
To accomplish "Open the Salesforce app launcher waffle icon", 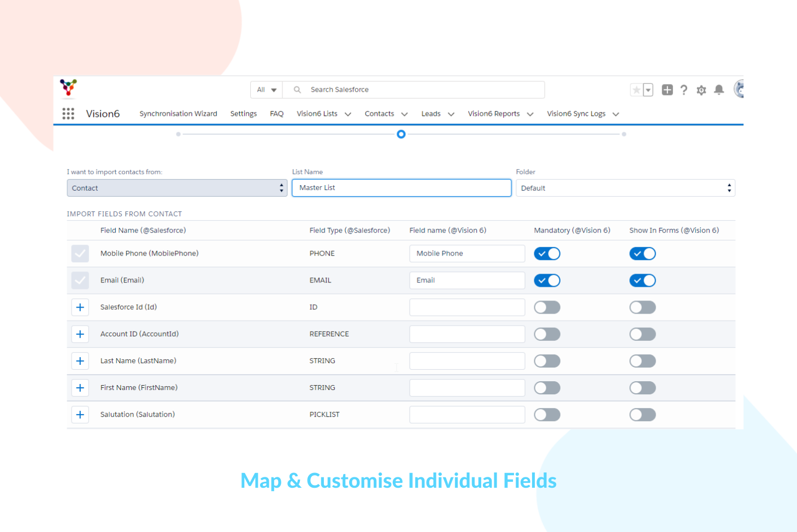I will 68,114.
